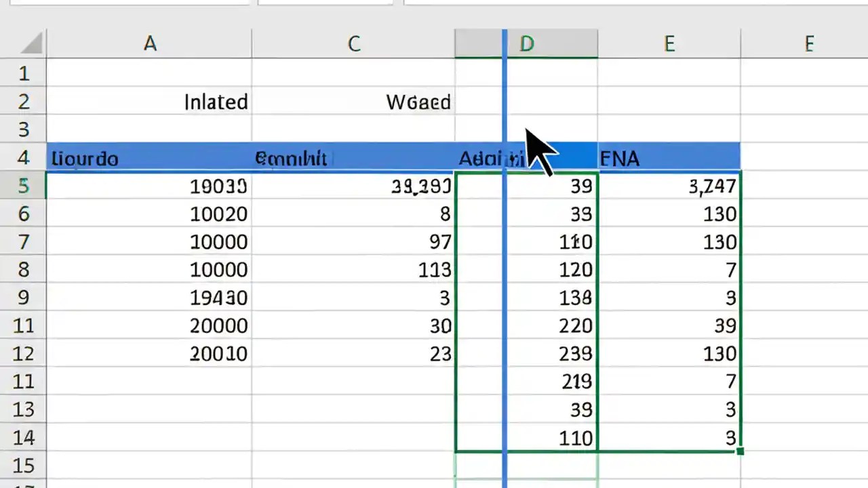Select column C header
Screen dimensions: 868x488
353,43
